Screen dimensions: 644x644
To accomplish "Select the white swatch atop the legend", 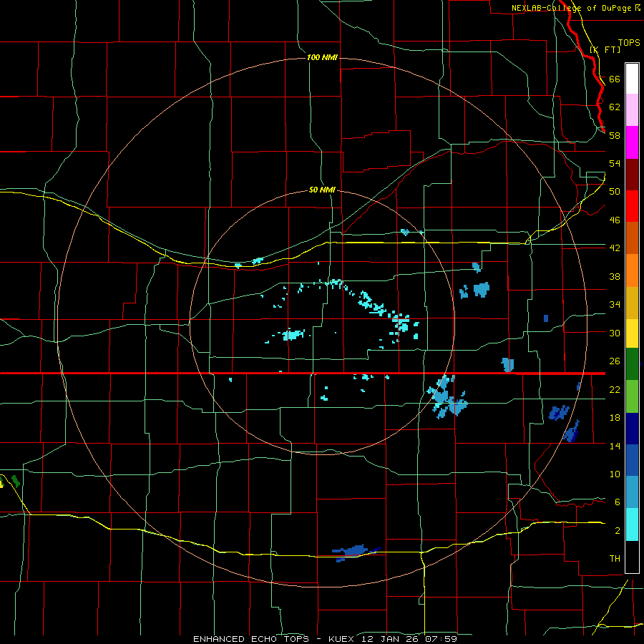I will pos(632,79).
